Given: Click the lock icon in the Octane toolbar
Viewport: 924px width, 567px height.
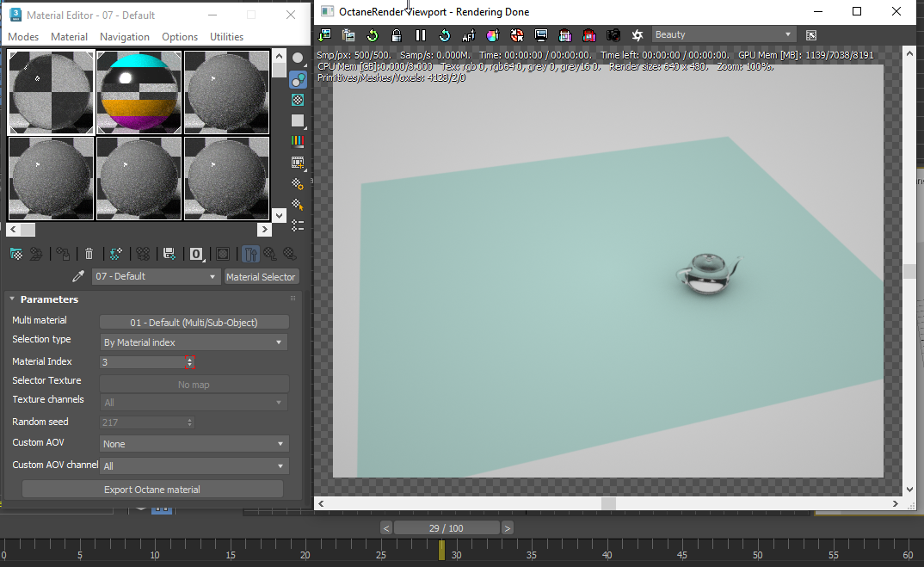Looking at the screenshot, I should pos(397,35).
